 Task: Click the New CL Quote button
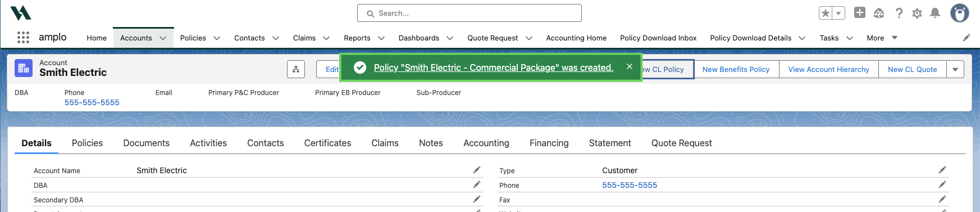(x=912, y=69)
